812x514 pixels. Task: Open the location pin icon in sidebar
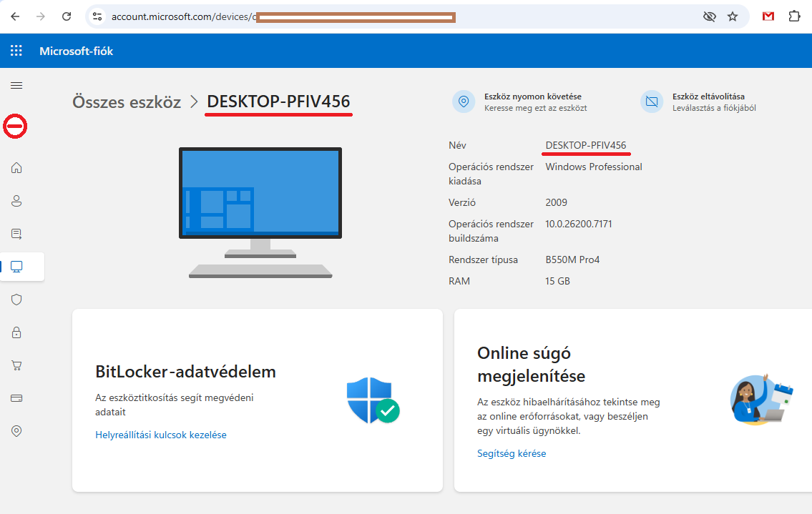[16, 431]
